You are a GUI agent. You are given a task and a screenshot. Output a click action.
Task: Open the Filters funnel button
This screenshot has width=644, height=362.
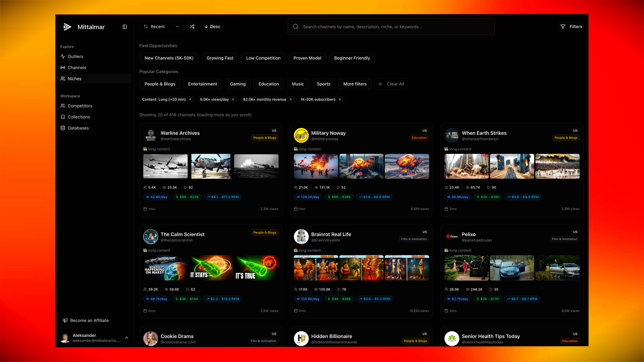pos(571,26)
